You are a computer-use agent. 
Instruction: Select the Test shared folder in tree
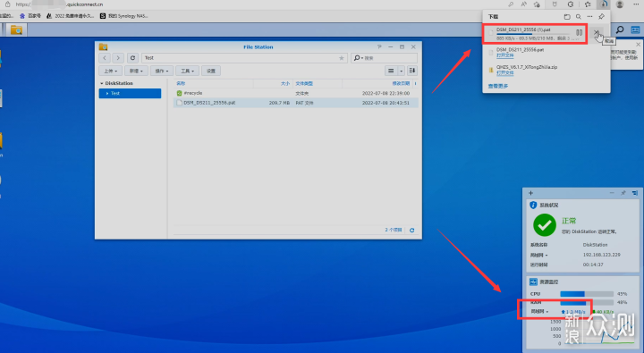pos(130,93)
